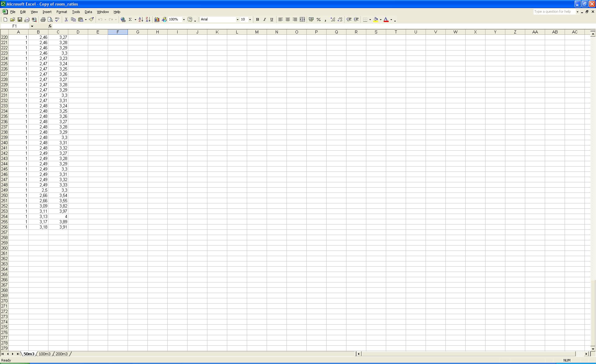Click the Increase Decimal icon
The width and height of the screenshot is (596, 364).
333,20
